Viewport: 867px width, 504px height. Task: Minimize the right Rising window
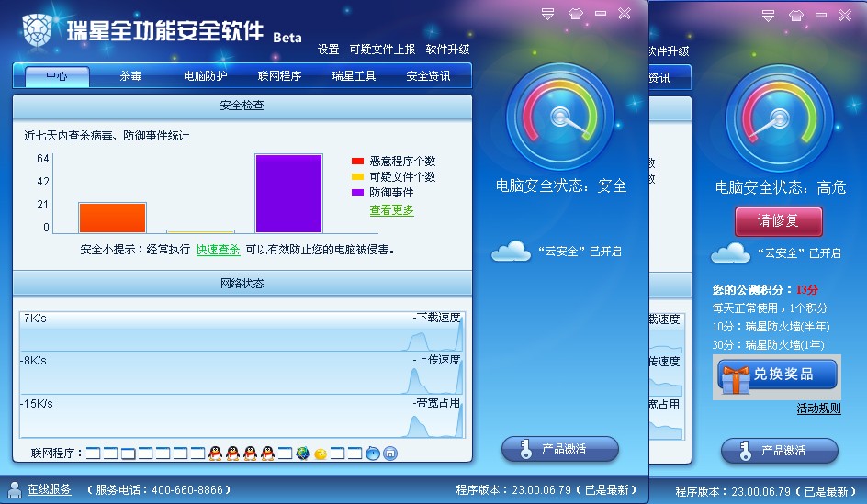821,15
